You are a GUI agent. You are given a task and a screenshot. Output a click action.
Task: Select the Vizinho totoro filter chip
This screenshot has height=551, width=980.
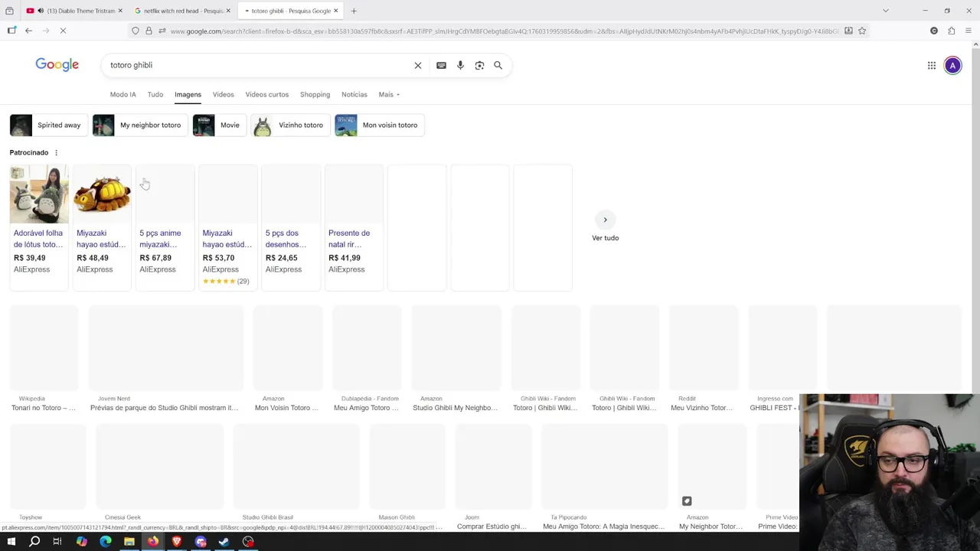pos(290,125)
